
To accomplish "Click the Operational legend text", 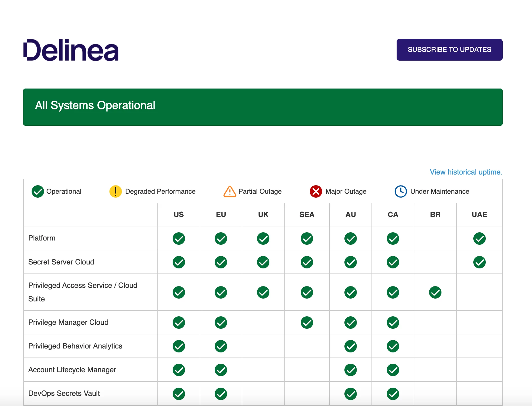I will click(64, 191).
